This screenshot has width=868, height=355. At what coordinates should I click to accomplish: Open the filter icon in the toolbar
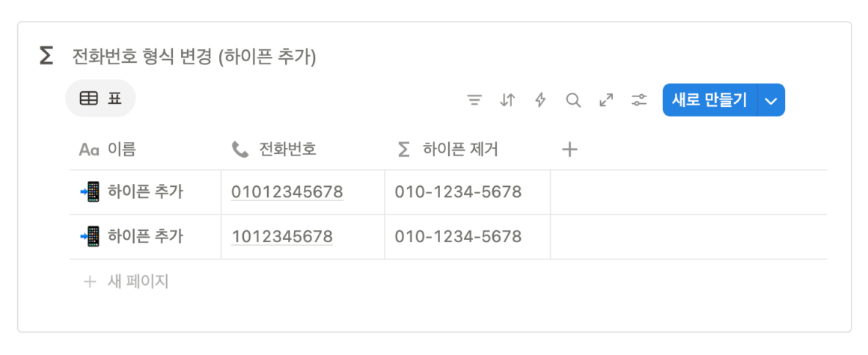pos(474,100)
